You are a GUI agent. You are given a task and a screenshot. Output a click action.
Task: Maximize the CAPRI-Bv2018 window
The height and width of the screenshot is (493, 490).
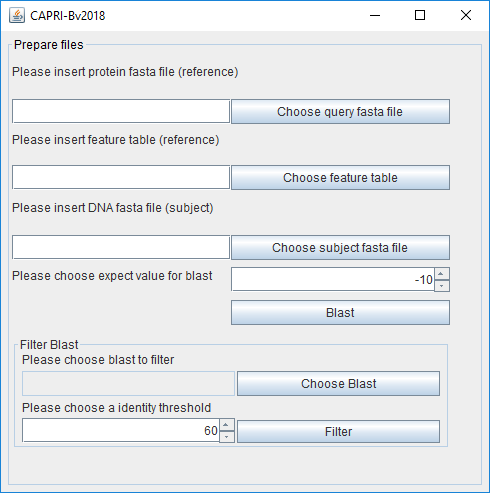click(x=420, y=15)
